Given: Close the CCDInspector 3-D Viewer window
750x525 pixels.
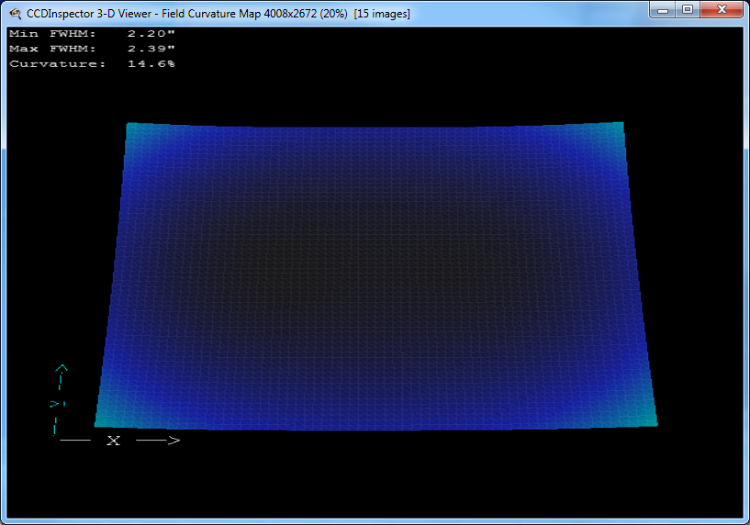Looking at the screenshot, I should pos(722,10).
